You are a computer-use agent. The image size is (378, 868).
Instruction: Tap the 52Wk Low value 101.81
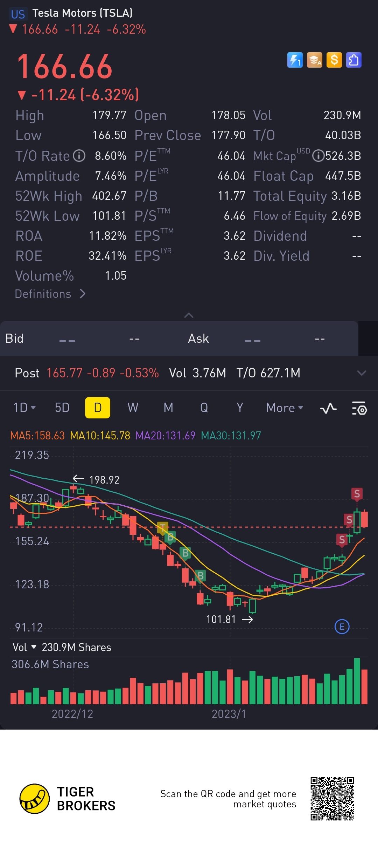pyautogui.click(x=109, y=216)
